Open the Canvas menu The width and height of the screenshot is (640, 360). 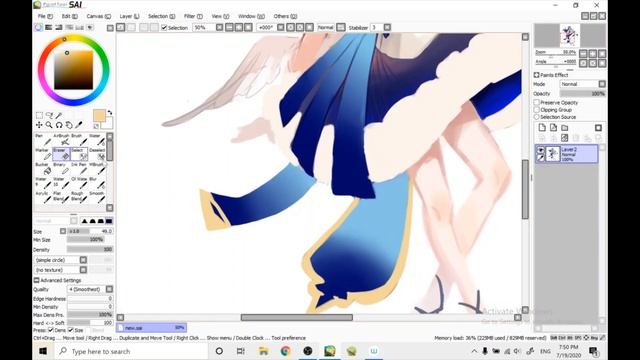click(98, 16)
